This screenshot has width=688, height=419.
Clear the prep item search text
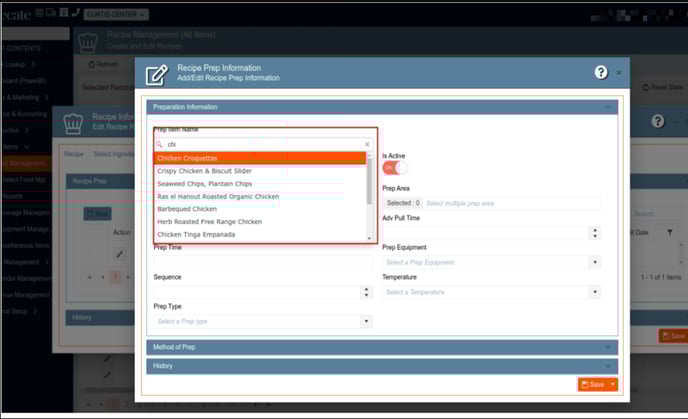point(367,144)
